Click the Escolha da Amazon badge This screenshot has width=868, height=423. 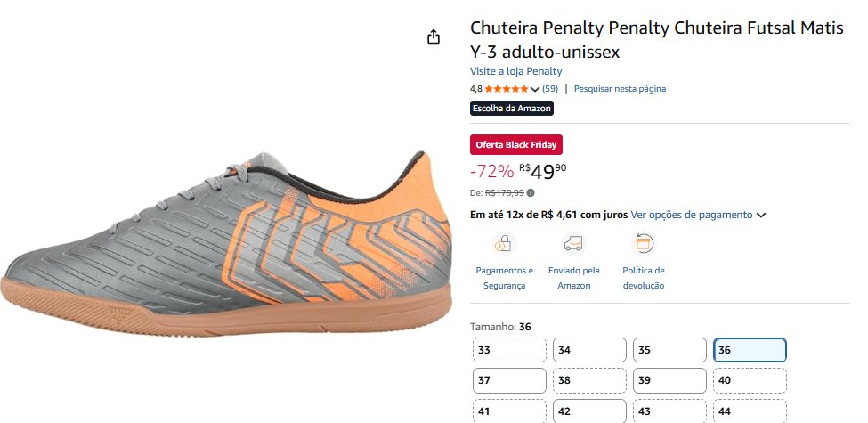click(x=512, y=109)
